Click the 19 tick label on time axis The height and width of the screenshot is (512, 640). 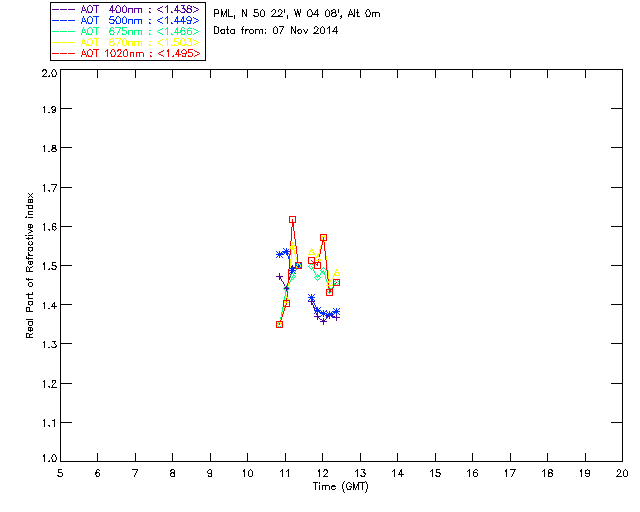585,473
